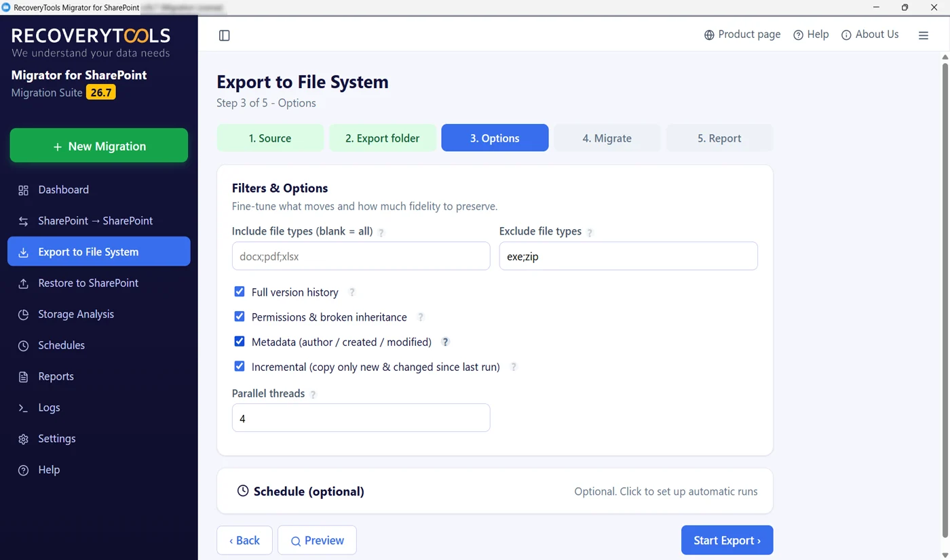The height and width of the screenshot is (560, 950).
Task: Click the Start Export button
Action: pos(727,540)
